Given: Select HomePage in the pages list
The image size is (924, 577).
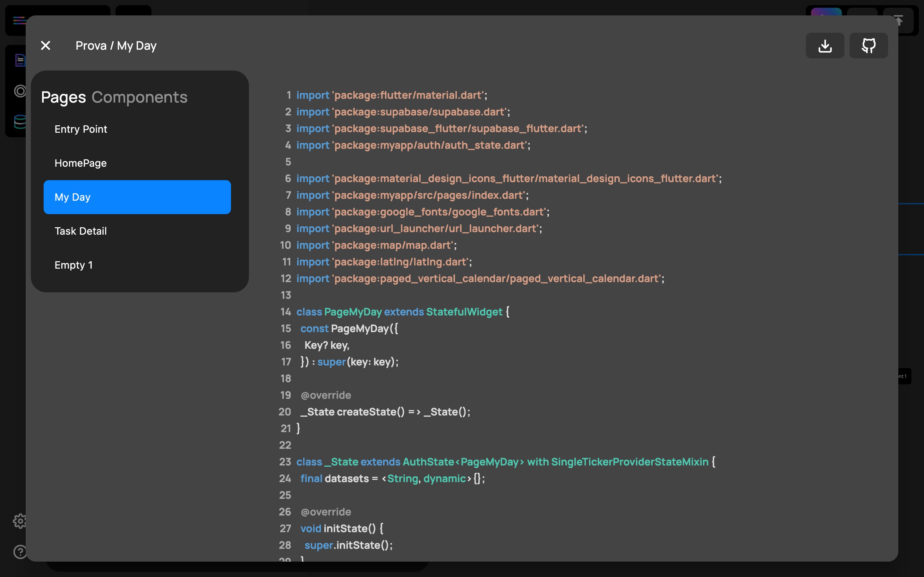Looking at the screenshot, I should coord(81,163).
